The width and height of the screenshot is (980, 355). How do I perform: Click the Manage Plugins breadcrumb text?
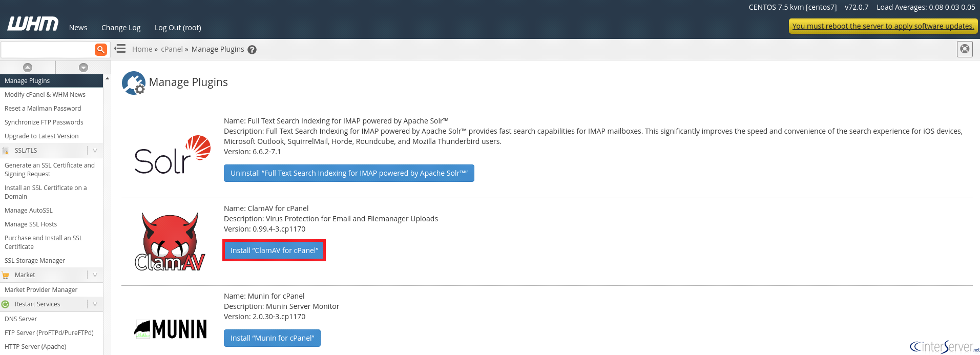coord(218,49)
